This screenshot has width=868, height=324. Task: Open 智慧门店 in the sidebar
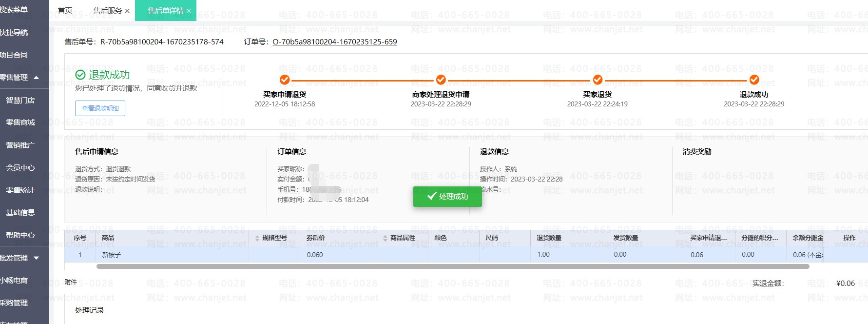[20, 100]
